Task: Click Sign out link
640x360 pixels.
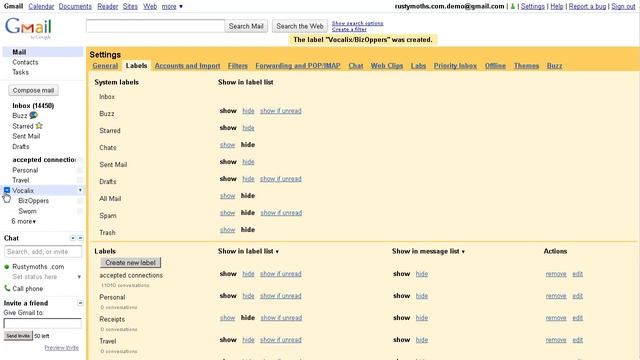Action: click(623, 6)
